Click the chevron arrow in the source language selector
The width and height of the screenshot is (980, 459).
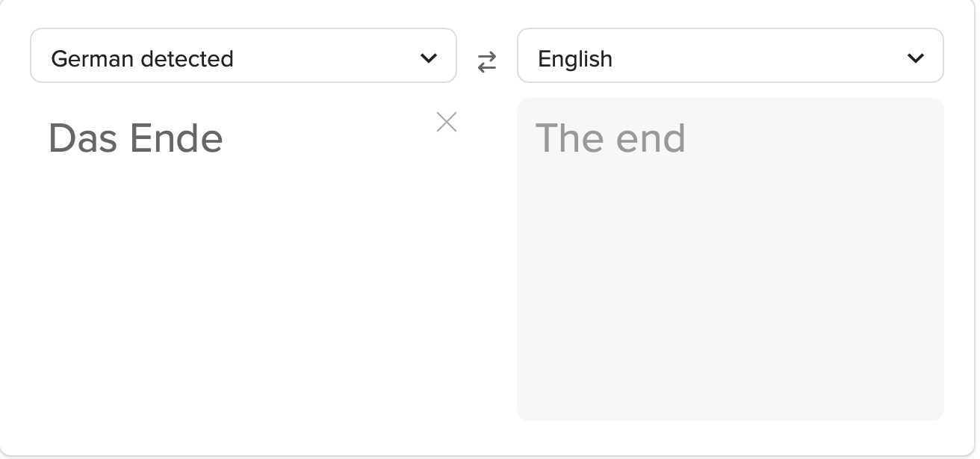(x=429, y=58)
